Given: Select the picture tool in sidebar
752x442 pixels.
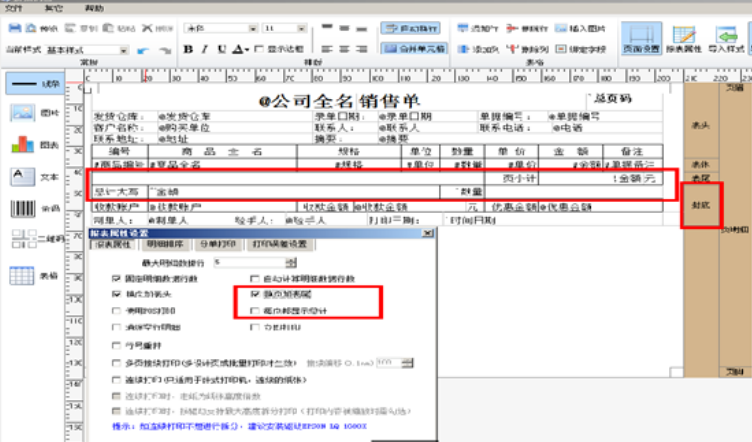Looking at the screenshot, I should [x=24, y=116].
